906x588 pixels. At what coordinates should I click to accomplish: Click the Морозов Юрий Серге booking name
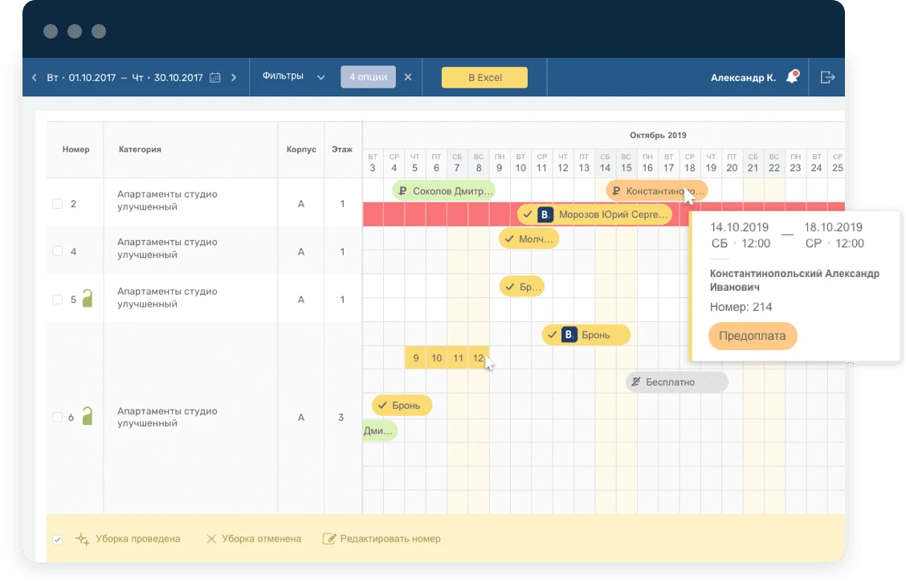(x=613, y=214)
